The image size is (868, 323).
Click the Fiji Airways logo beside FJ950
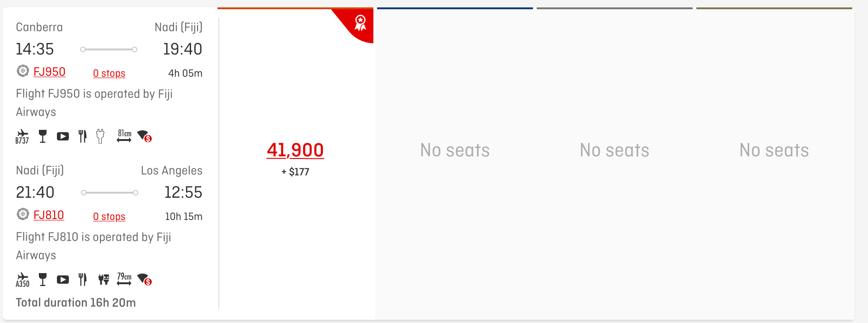coord(23,71)
